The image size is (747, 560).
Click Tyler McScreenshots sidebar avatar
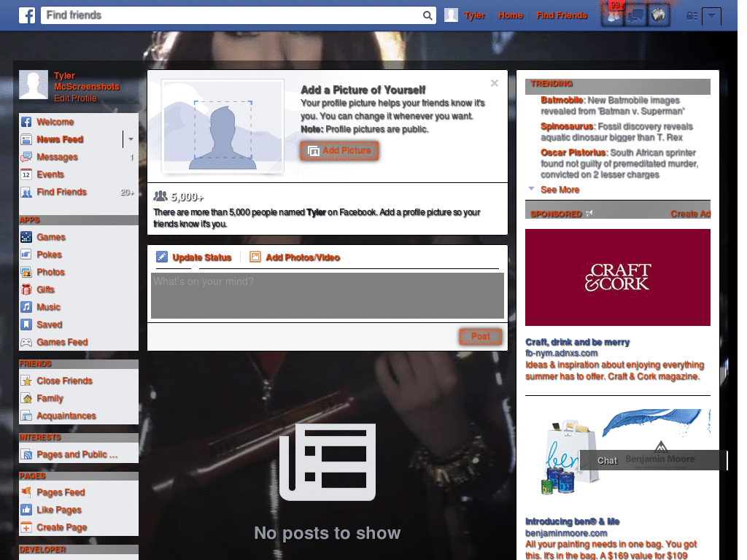click(34, 85)
